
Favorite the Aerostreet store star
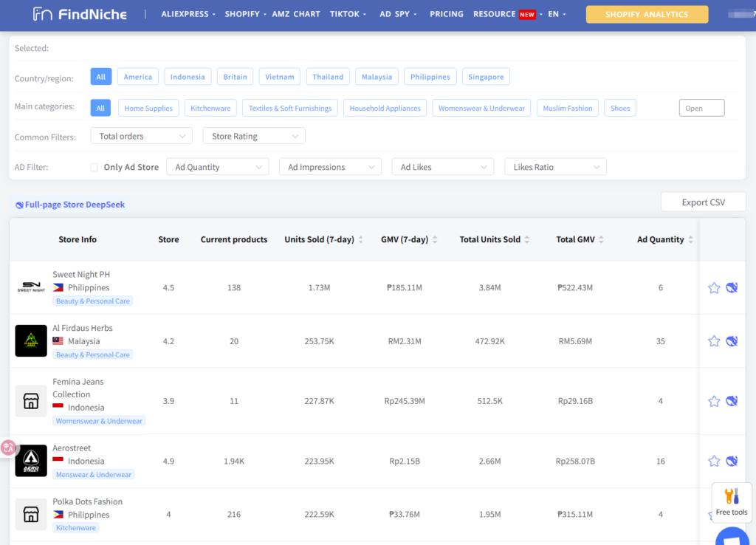pyautogui.click(x=714, y=461)
